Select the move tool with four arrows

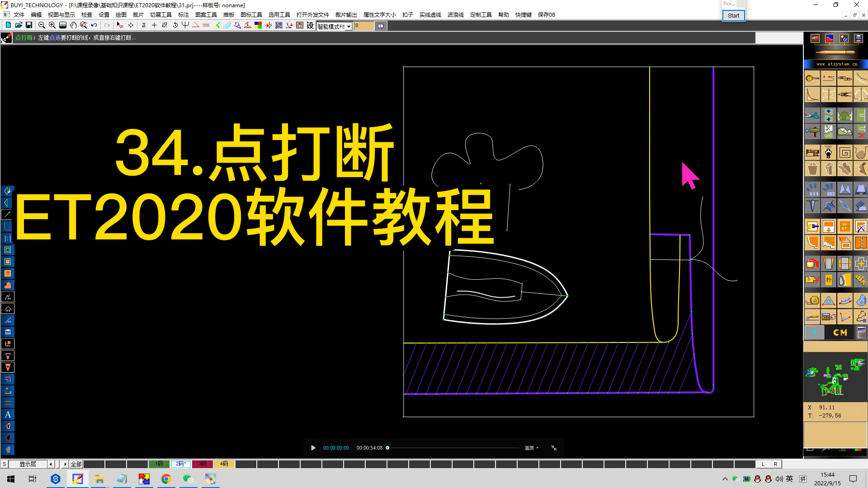click(131, 25)
